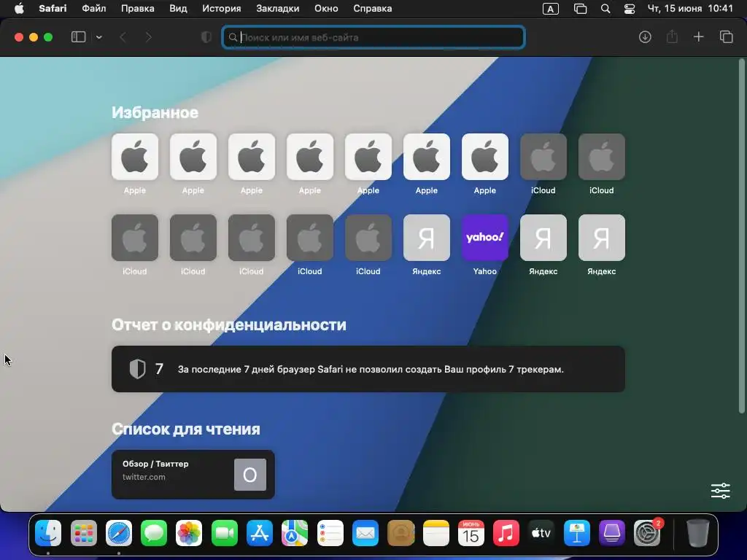The image size is (747, 560).
Task: Open Safari from the Dock
Action: (119, 533)
